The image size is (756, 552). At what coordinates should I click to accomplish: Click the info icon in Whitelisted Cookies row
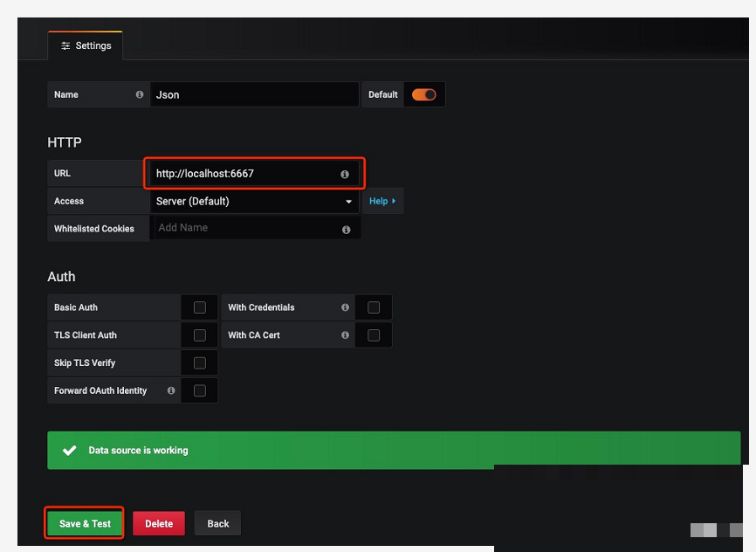coord(346,230)
